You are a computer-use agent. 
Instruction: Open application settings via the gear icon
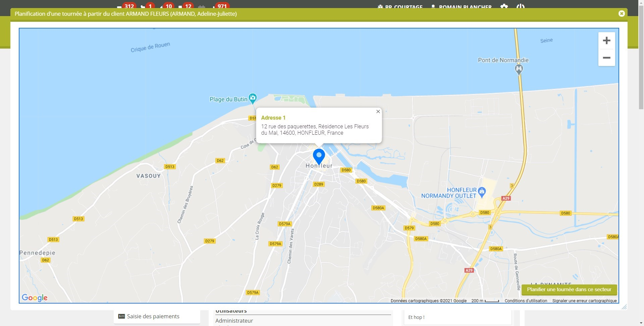(x=504, y=7)
